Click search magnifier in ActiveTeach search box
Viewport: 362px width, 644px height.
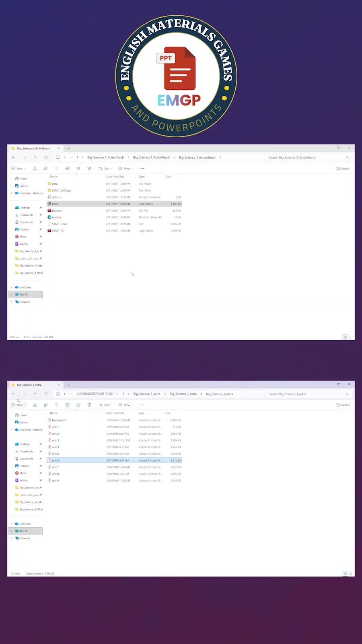coord(348,157)
